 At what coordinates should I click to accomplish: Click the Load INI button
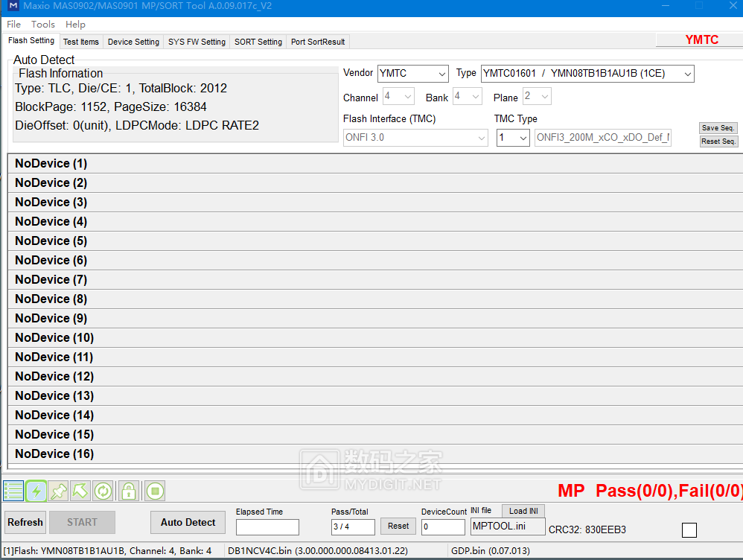coord(523,511)
